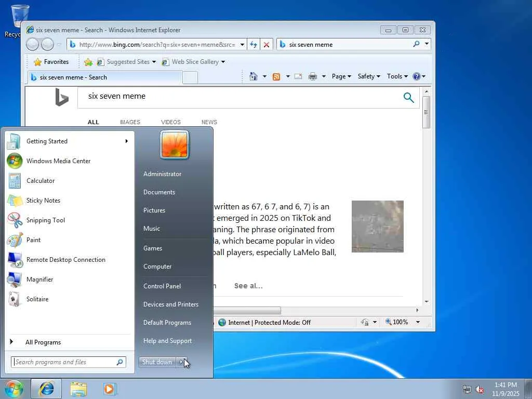This screenshot has width=532, height=399.
Task: Select the six seven meme browser tab
Action: coord(104,77)
